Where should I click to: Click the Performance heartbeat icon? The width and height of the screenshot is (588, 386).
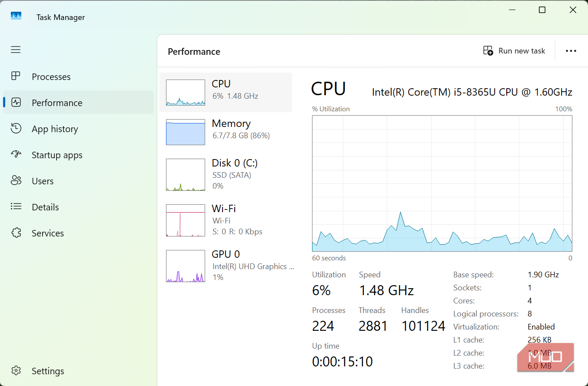click(x=16, y=103)
